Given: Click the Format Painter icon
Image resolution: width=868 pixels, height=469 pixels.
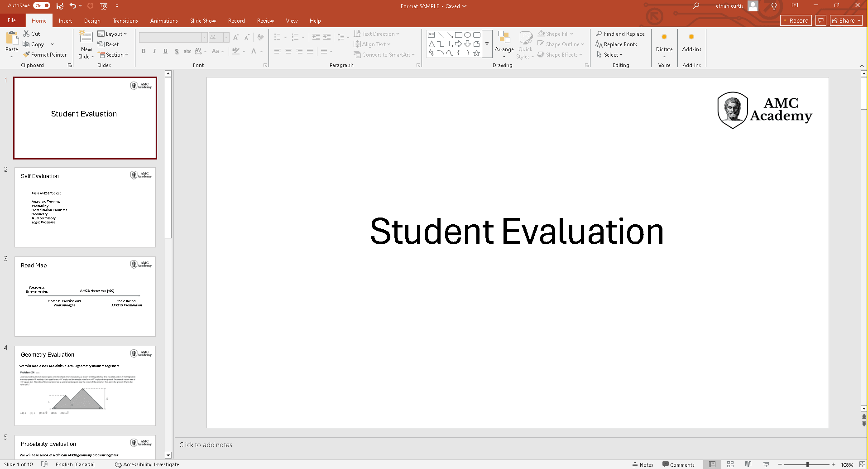Looking at the screenshot, I should 27,55.
